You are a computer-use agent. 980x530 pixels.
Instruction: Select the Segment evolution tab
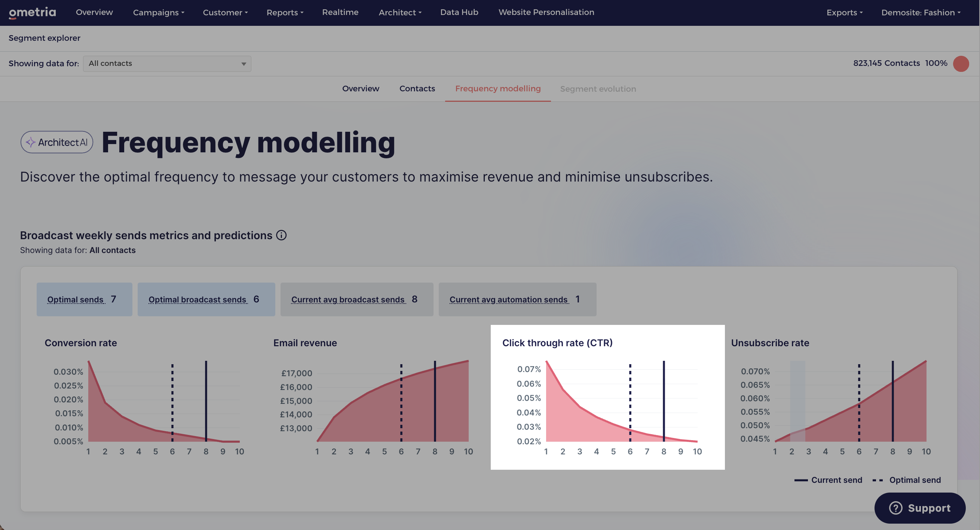pos(598,89)
